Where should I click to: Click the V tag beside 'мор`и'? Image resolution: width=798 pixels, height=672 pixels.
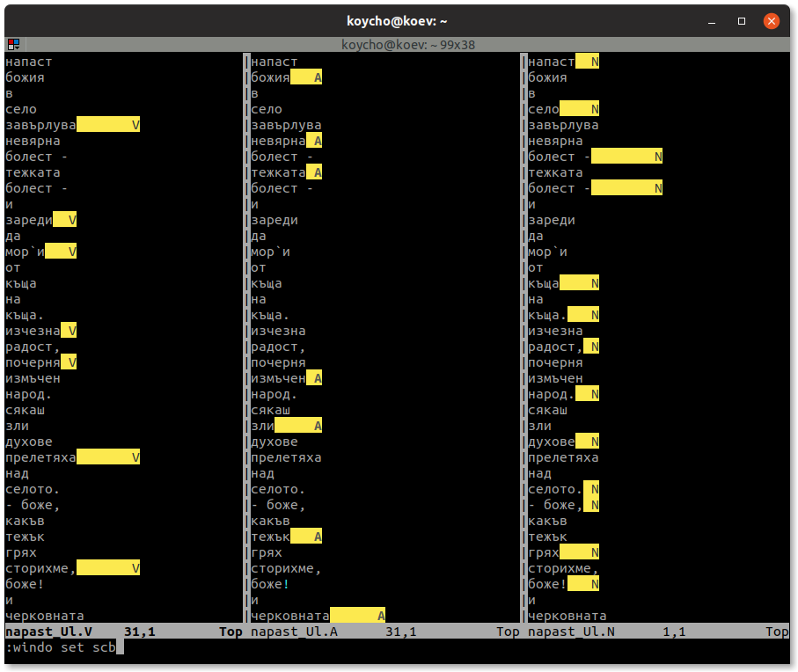coord(72,252)
